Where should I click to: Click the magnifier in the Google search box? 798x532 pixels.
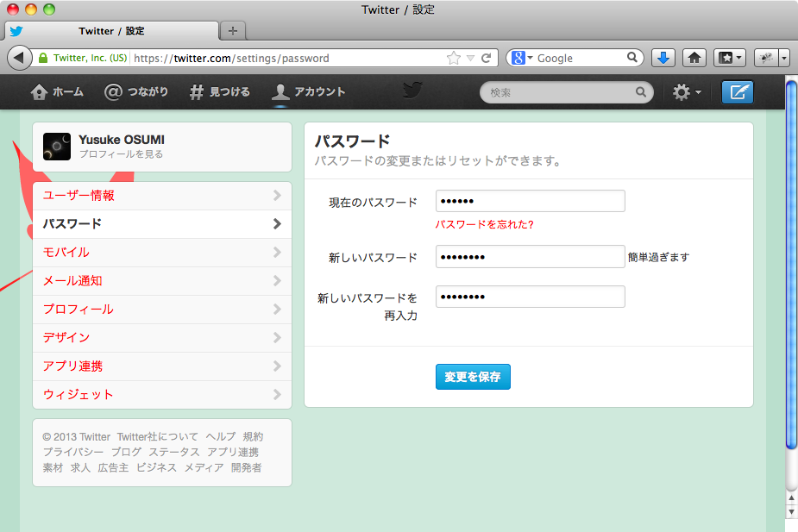[x=632, y=58]
